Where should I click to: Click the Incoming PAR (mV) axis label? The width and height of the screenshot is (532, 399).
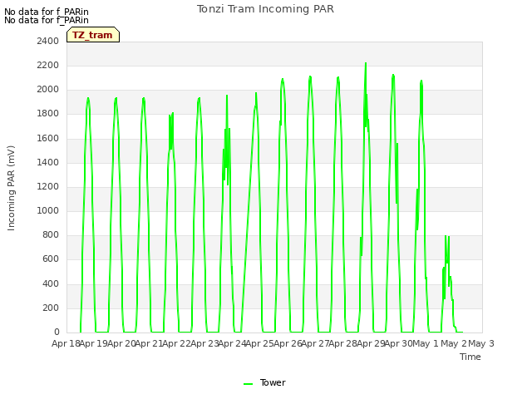click(x=11, y=189)
